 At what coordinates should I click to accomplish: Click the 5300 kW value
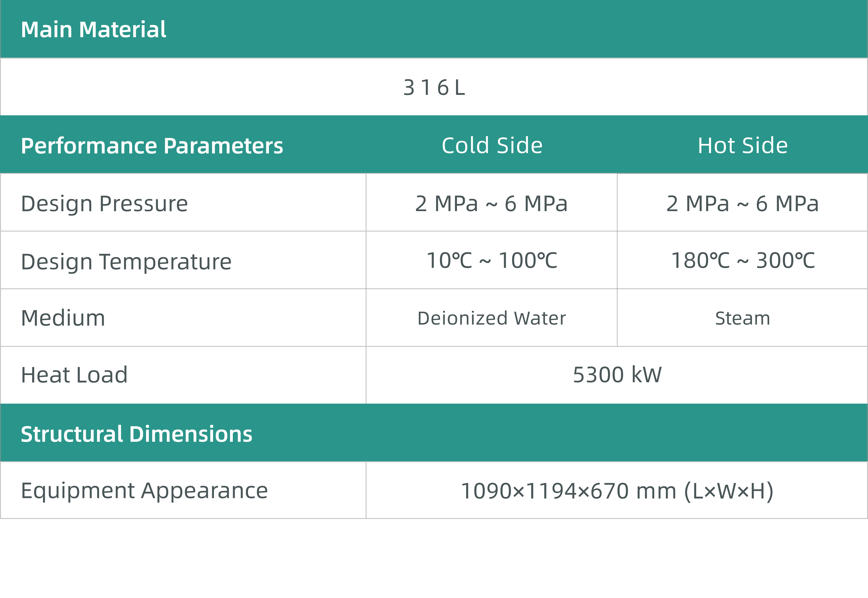617,375
